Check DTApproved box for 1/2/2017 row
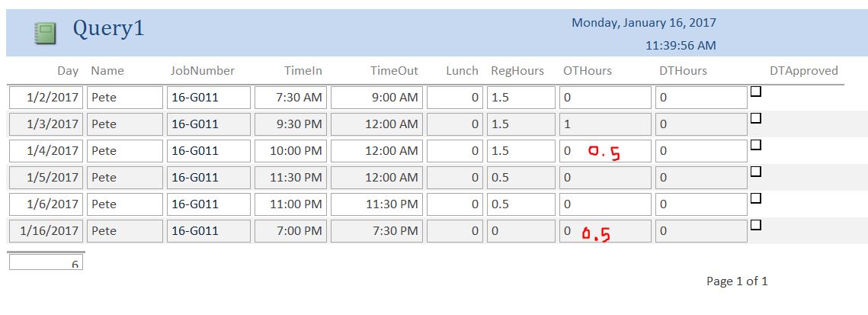 pos(756,92)
